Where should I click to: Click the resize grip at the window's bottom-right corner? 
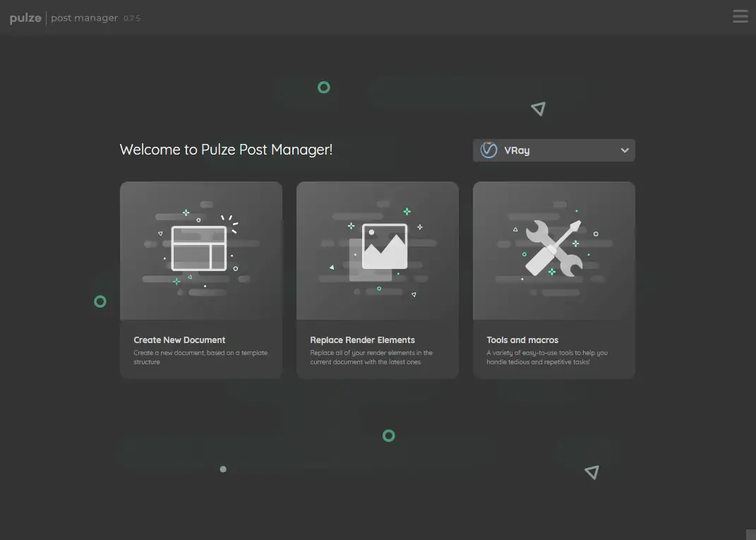coord(750,534)
